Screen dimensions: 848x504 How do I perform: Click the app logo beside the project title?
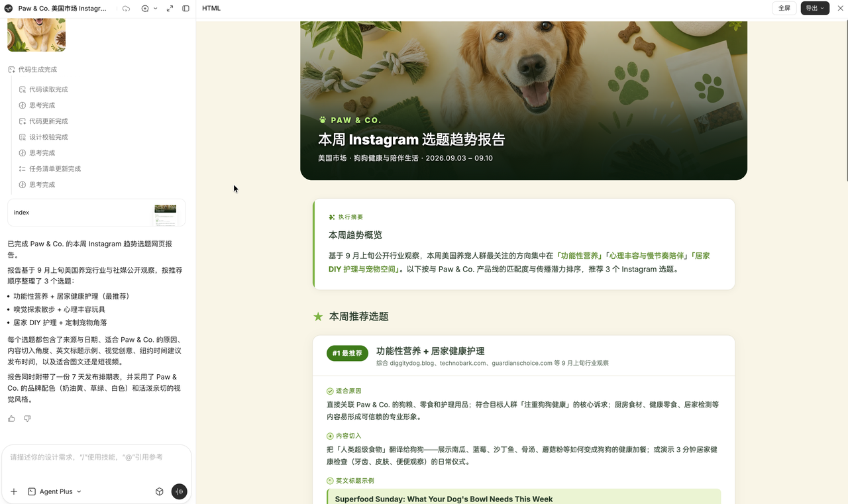pyautogui.click(x=9, y=9)
